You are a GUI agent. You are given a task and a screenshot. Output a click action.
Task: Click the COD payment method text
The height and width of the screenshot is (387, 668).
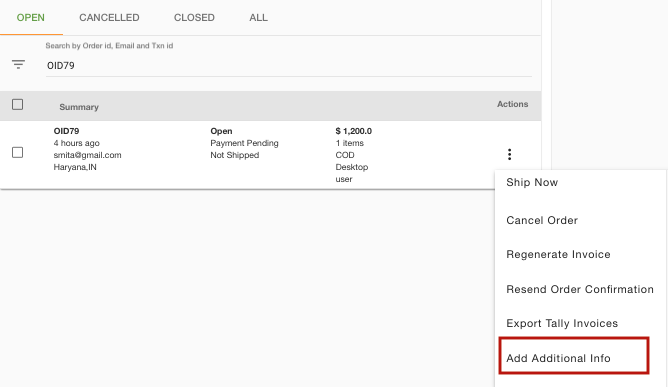tap(345, 155)
